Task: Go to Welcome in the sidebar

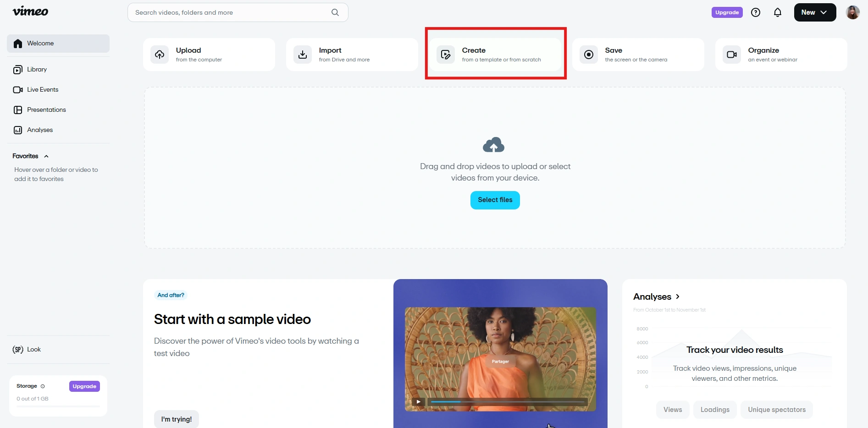Action: click(x=58, y=44)
